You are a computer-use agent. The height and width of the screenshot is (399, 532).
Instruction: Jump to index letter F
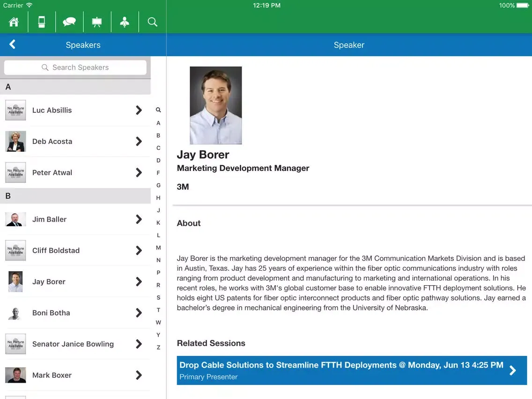[158, 173]
